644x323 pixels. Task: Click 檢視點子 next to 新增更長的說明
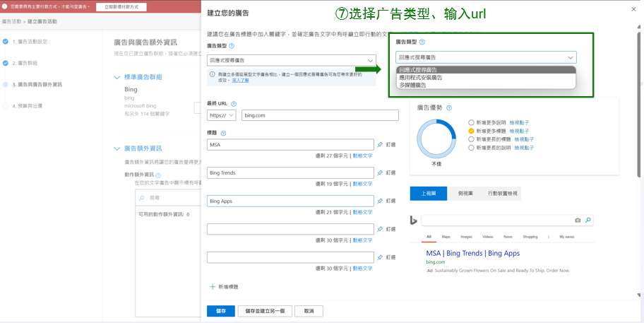(524, 148)
